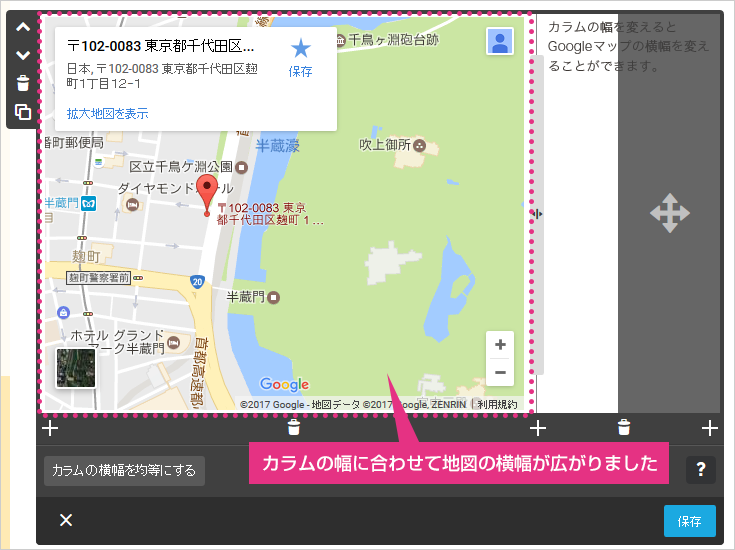Click the address title 〒102-0083 東京都千代田区…
The image size is (735, 550).
pyautogui.click(x=161, y=46)
